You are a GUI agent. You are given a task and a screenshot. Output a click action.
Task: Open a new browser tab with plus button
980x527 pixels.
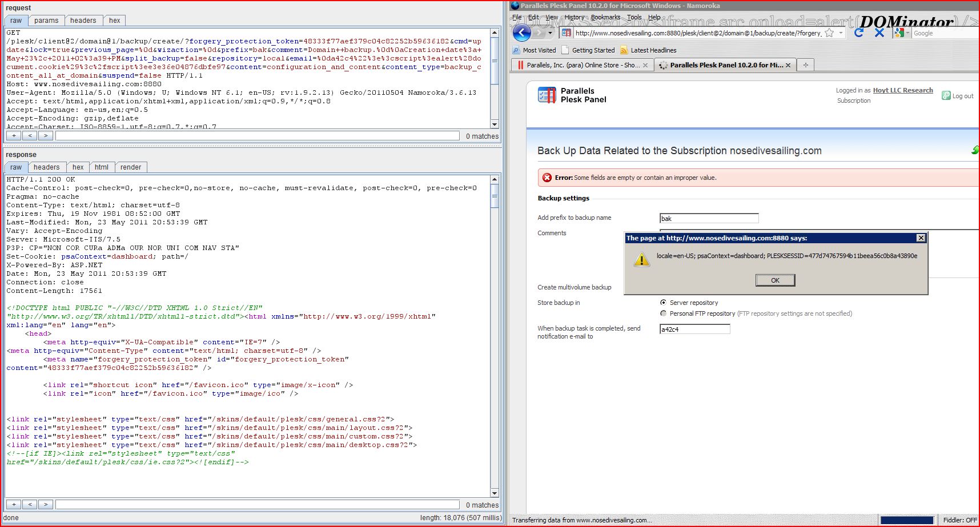(x=805, y=65)
